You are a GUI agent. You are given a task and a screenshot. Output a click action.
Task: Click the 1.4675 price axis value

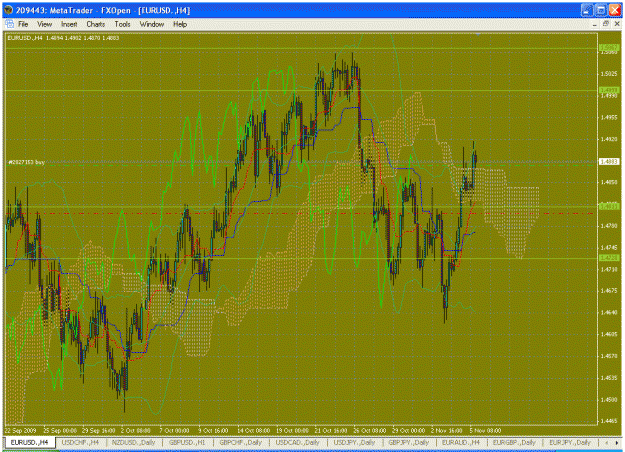[x=609, y=291]
